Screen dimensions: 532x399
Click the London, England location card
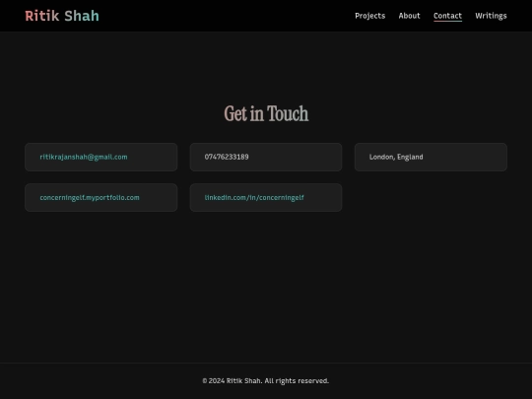(x=431, y=157)
